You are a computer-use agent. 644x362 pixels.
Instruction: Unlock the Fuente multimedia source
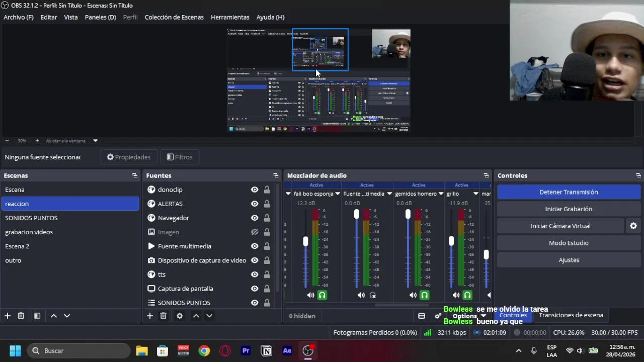click(x=267, y=246)
